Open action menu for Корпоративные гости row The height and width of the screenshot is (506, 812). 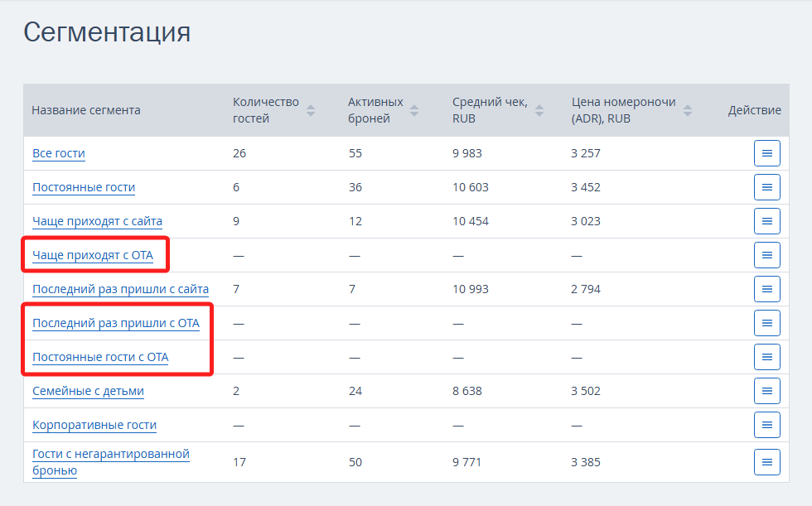click(x=767, y=425)
